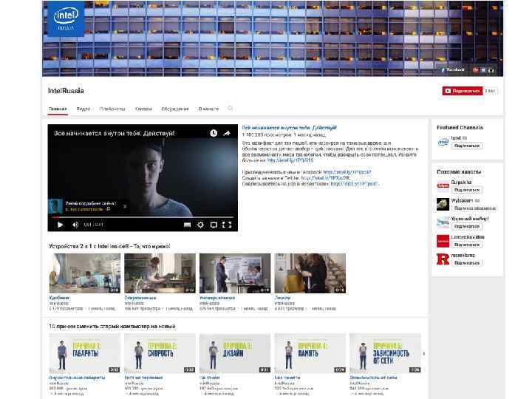Screen dimensions: 532x399
Task: Mute the video with the speaker icon
Action: coord(75,225)
